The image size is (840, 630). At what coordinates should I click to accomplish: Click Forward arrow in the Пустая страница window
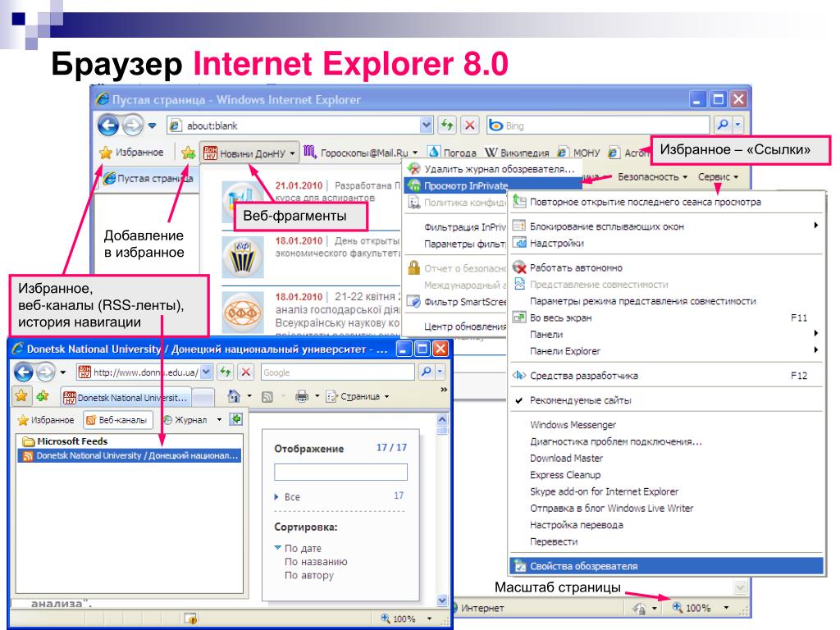pos(132,126)
